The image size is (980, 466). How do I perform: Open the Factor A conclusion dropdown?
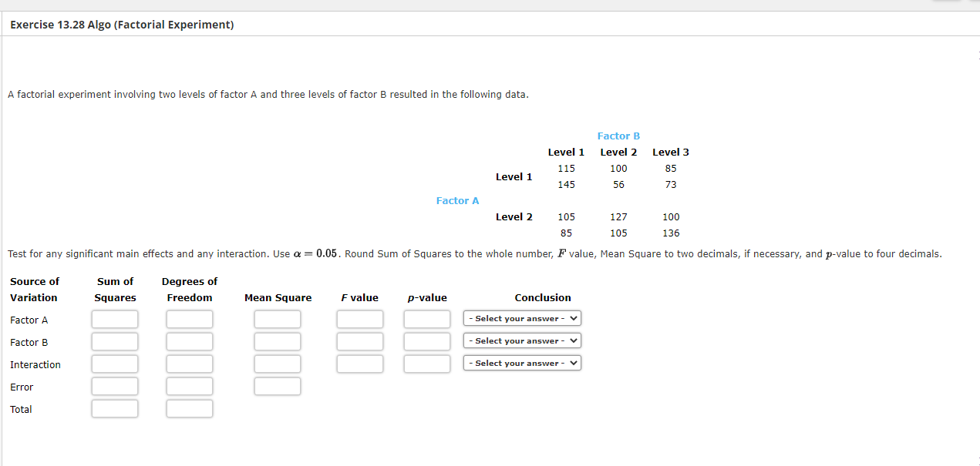coord(522,317)
